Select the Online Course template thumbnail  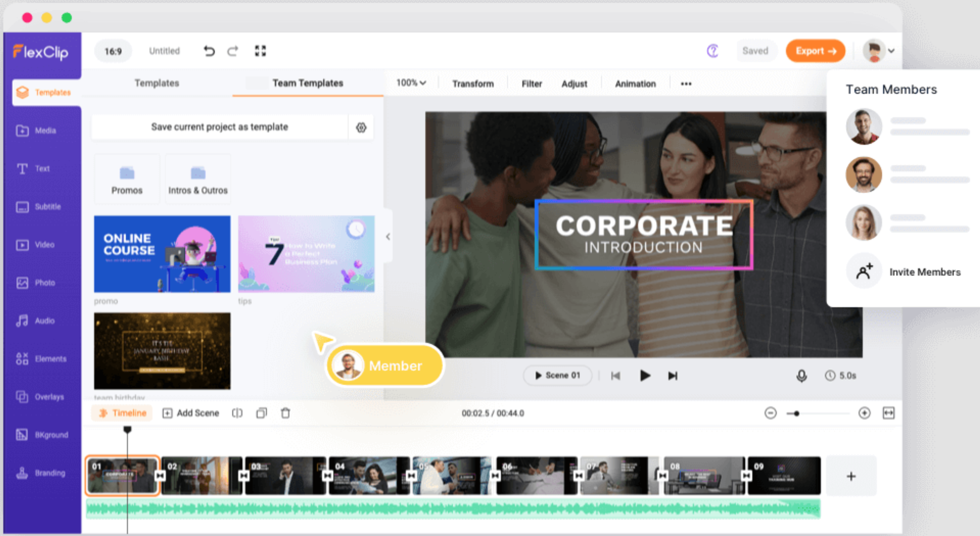click(162, 254)
